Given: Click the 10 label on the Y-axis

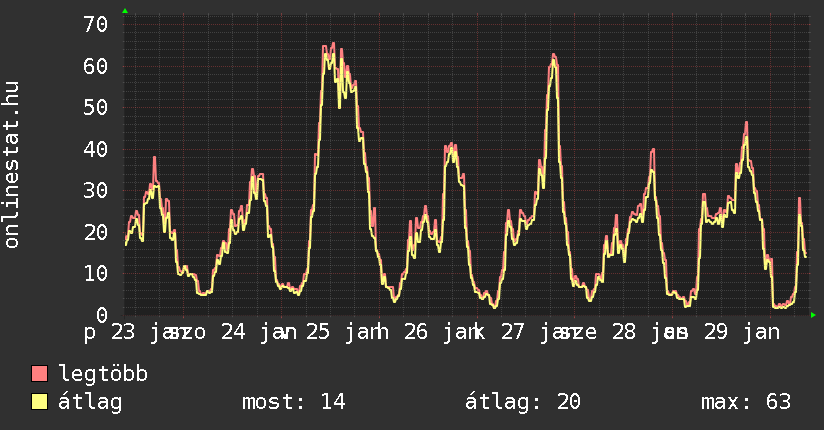Looking at the screenshot, I should click(95, 273).
